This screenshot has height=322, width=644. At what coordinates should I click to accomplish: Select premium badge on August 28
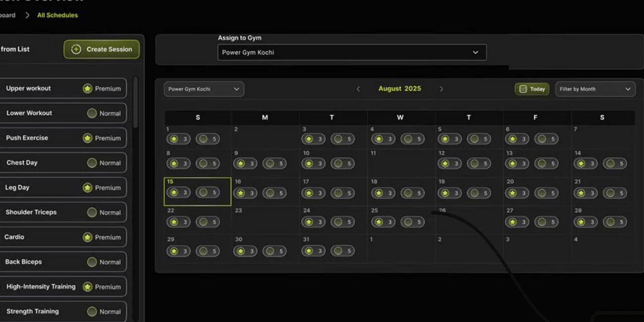pyautogui.click(x=586, y=222)
